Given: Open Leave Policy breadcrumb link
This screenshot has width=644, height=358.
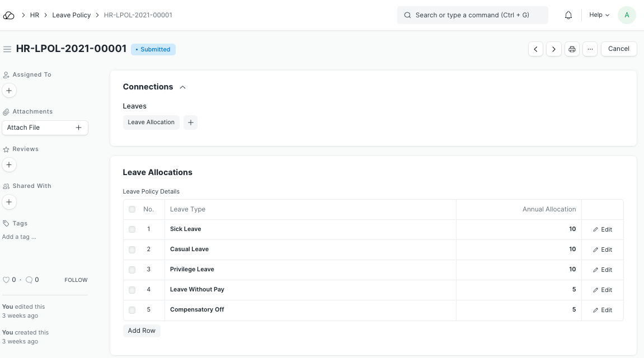Looking at the screenshot, I should (x=72, y=15).
